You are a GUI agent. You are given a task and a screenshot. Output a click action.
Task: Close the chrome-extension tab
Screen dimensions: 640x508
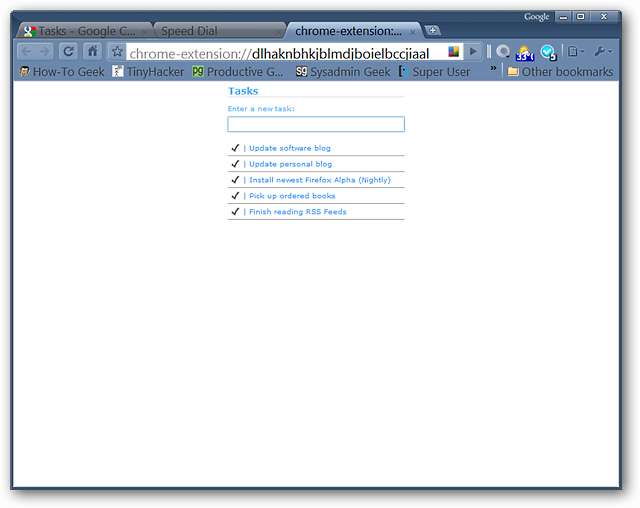click(x=413, y=31)
